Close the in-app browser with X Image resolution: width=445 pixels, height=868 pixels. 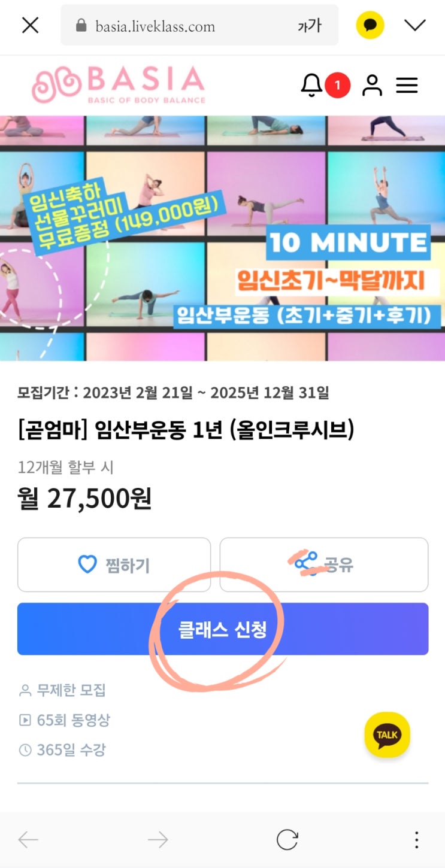(x=30, y=25)
